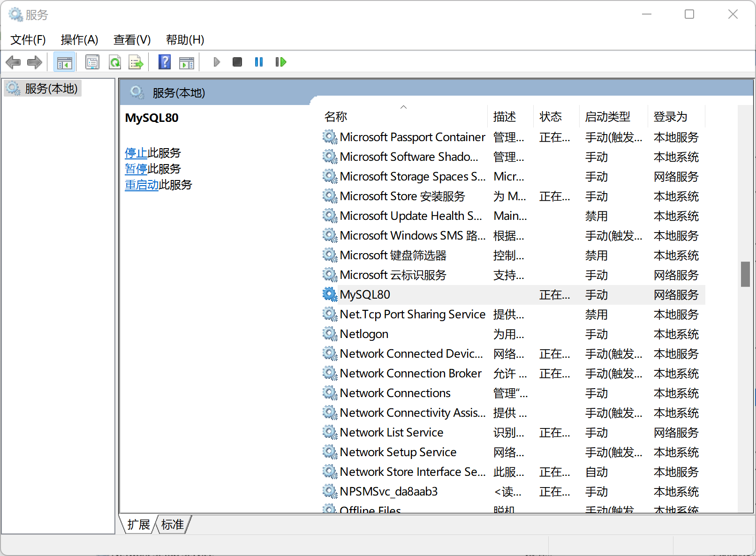Switch to the 扩展 tab
This screenshot has width=756, height=556.
click(138, 525)
